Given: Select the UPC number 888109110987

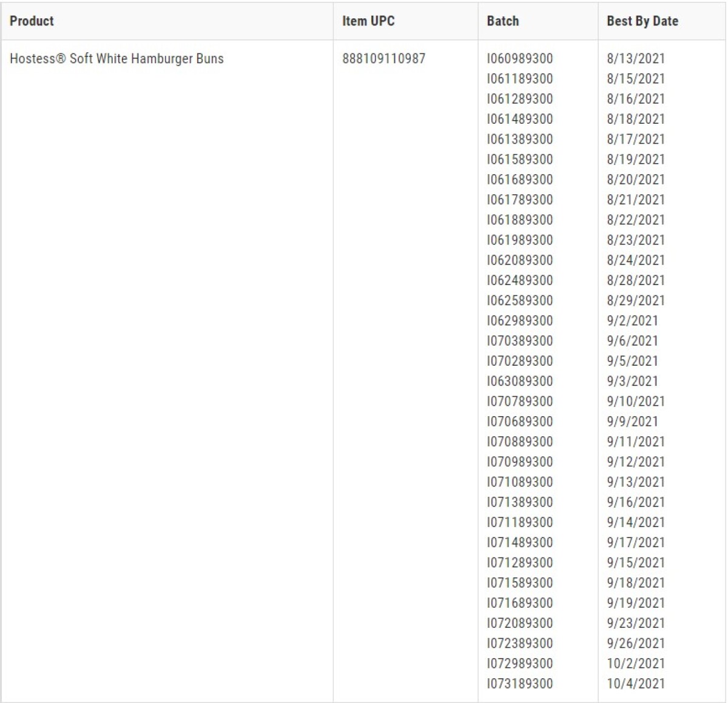Looking at the screenshot, I should tap(383, 59).
